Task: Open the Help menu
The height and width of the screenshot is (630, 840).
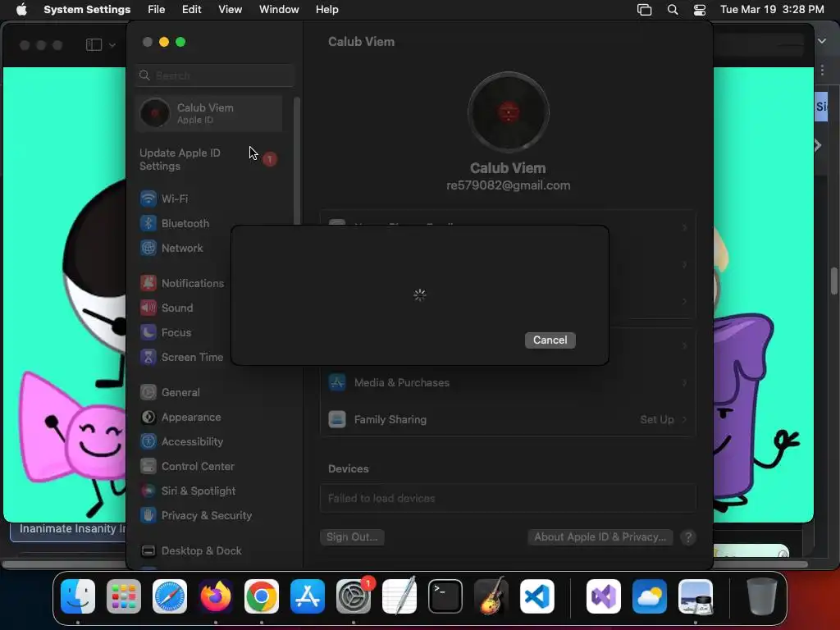Action: [x=326, y=10]
